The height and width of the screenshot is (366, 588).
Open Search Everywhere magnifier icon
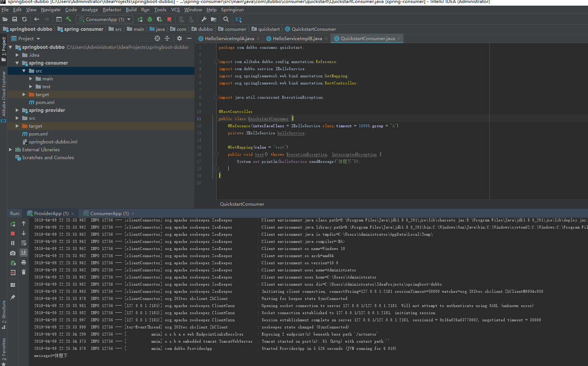[x=226, y=19]
